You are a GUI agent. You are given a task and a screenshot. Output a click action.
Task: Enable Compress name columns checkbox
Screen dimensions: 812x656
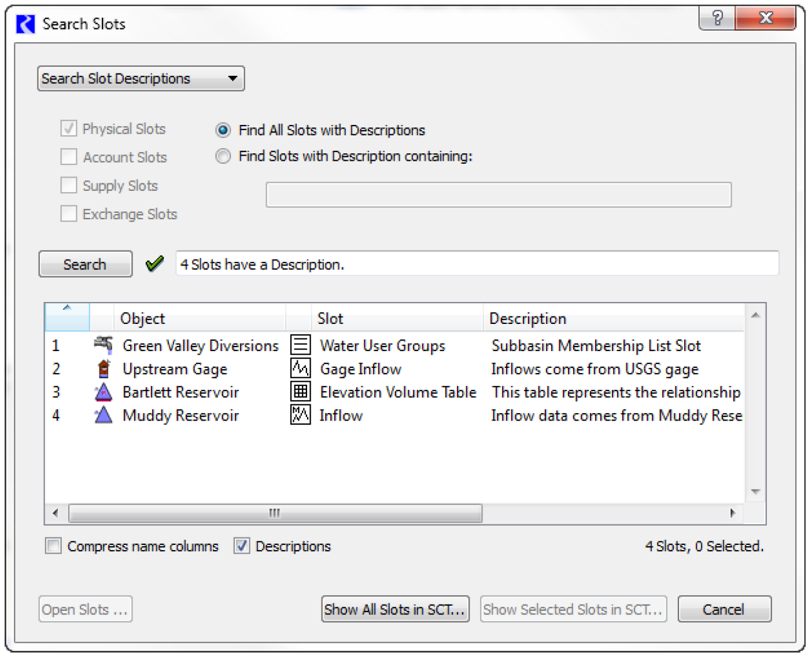pyautogui.click(x=54, y=546)
